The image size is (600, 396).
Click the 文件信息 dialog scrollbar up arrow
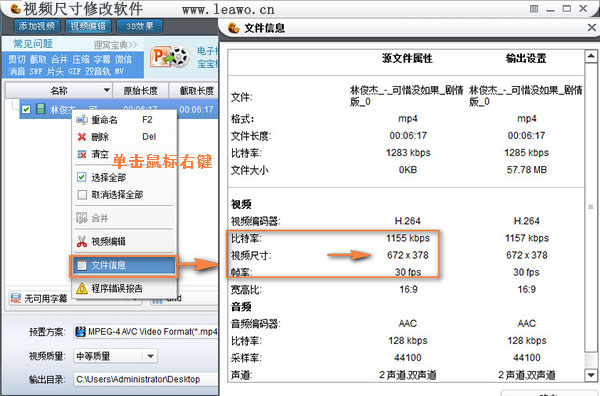coord(591,56)
